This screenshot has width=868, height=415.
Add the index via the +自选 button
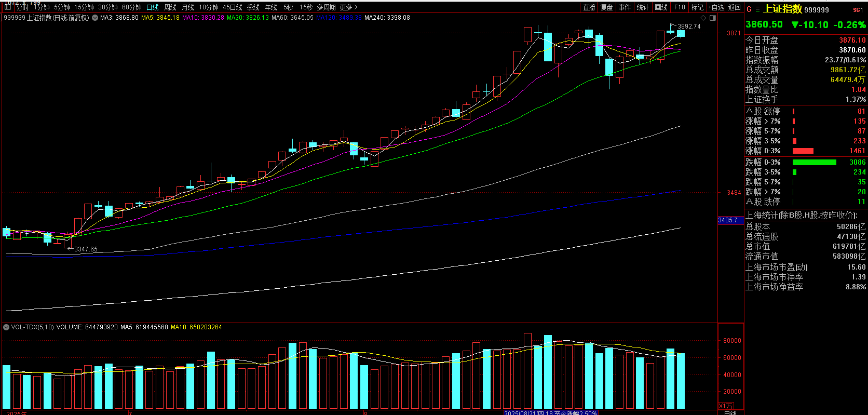[x=716, y=7]
